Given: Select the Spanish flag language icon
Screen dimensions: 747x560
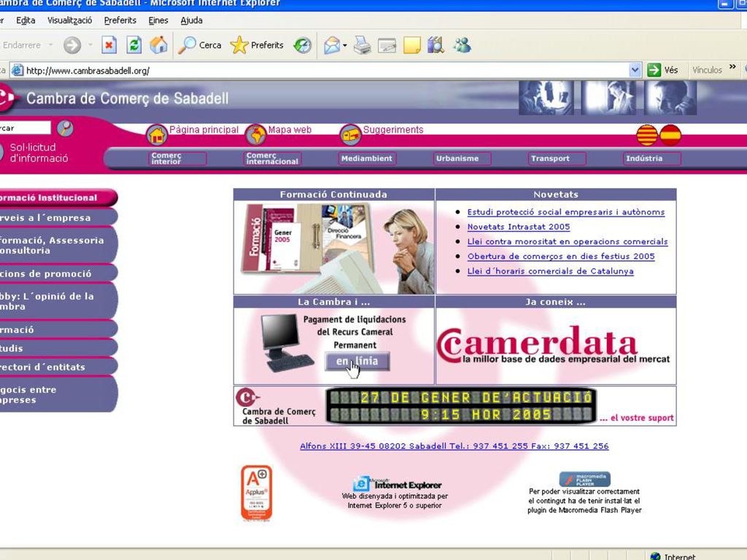Looking at the screenshot, I should (670, 135).
